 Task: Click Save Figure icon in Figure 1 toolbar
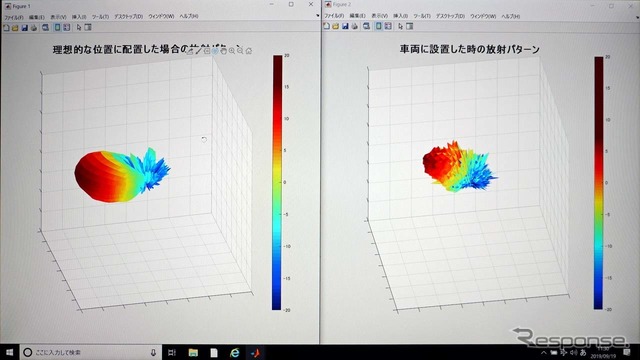coord(24,28)
